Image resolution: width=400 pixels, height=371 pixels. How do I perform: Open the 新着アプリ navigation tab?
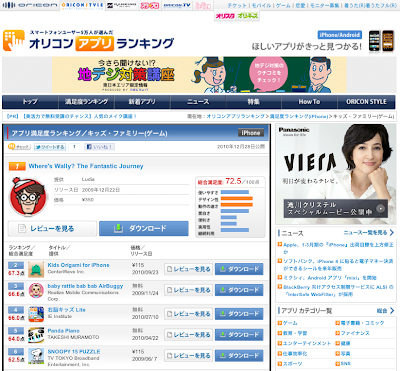[142, 102]
